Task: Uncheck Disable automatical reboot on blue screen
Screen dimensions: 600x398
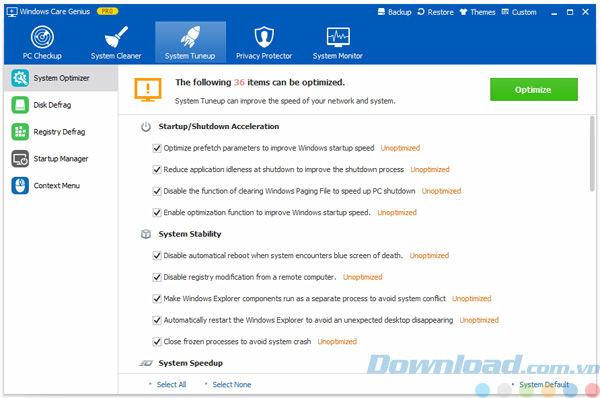Action: (x=157, y=256)
